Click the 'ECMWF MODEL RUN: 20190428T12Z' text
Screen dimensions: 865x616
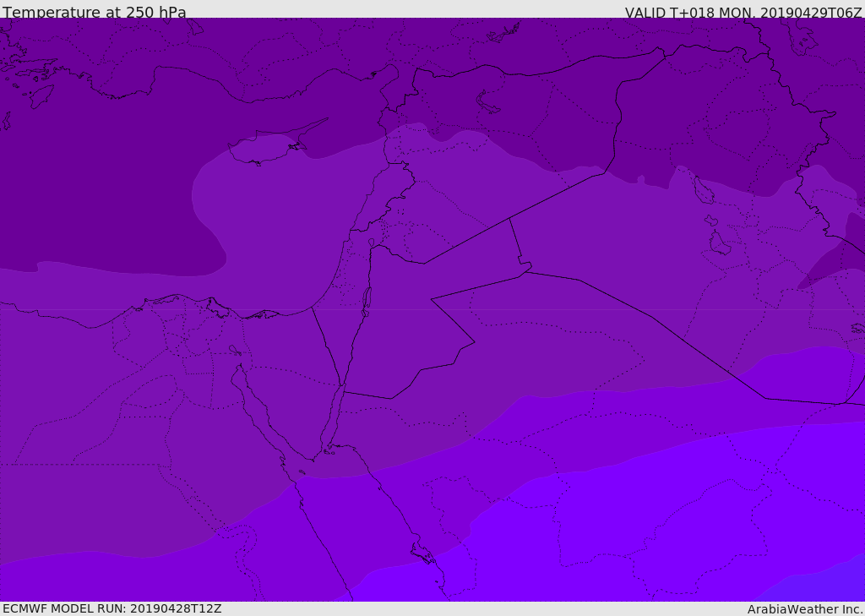(112, 608)
